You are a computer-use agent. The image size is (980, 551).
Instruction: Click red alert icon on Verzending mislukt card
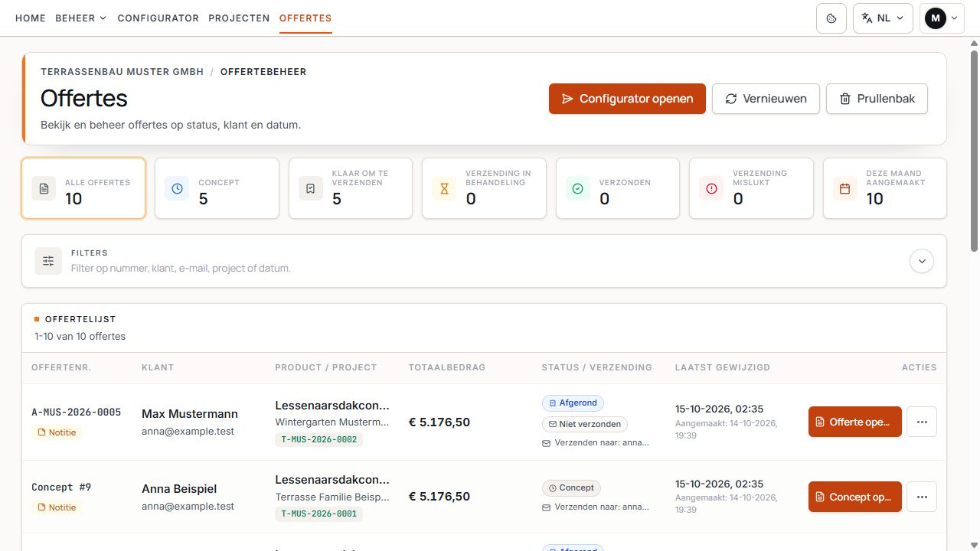point(711,188)
